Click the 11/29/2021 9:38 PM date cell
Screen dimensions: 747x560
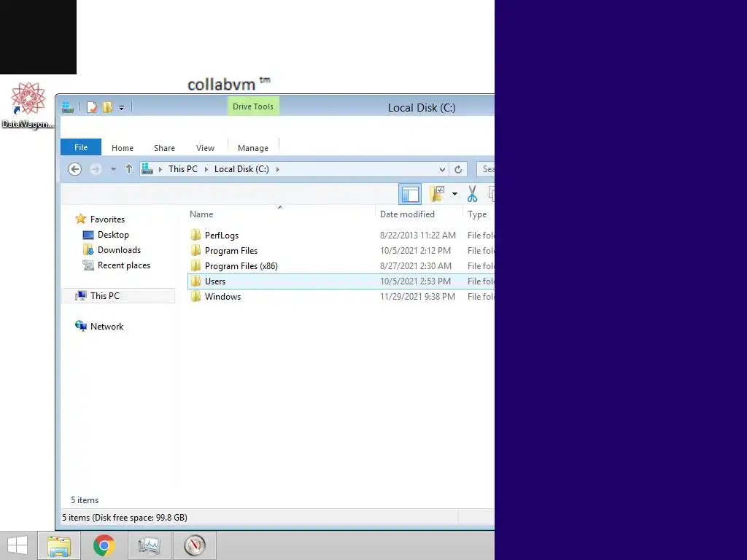(417, 296)
